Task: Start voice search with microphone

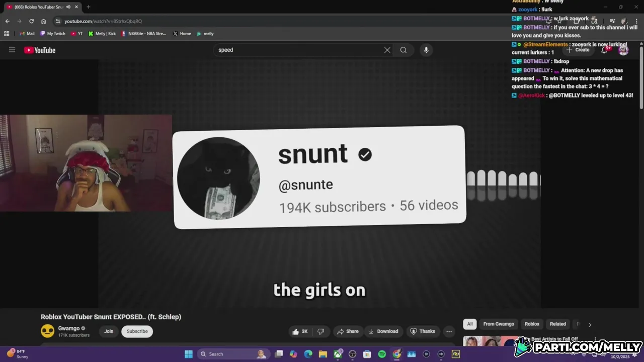Action: (426, 50)
